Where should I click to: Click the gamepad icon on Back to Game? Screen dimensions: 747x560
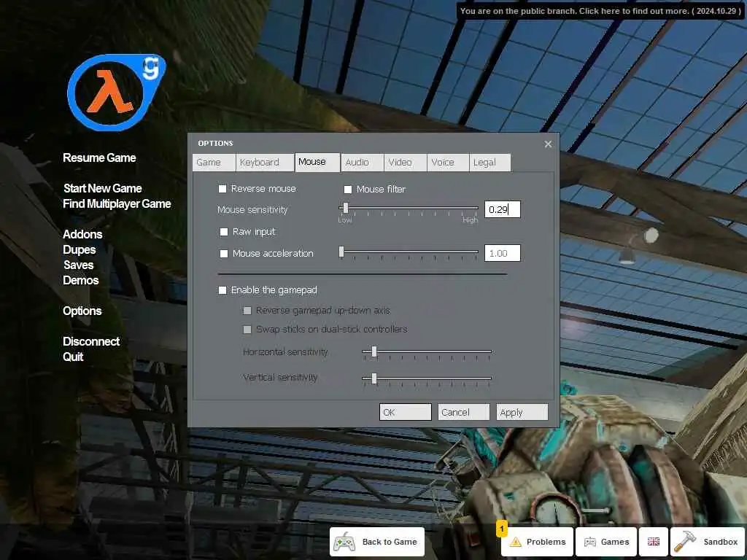pyautogui.click(x=344, y=542)
